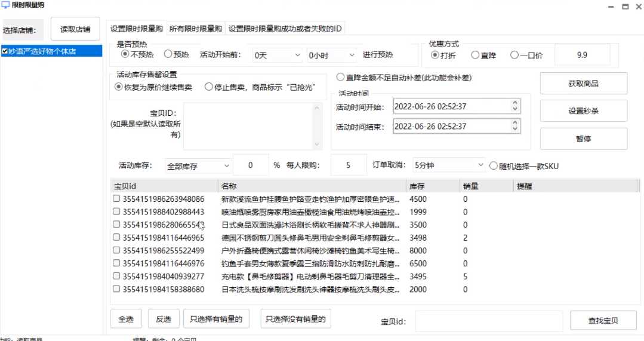The height and width of the screenshot is (341, 644).
Task: Select the 直降 discount option
Action: point(476,55)
